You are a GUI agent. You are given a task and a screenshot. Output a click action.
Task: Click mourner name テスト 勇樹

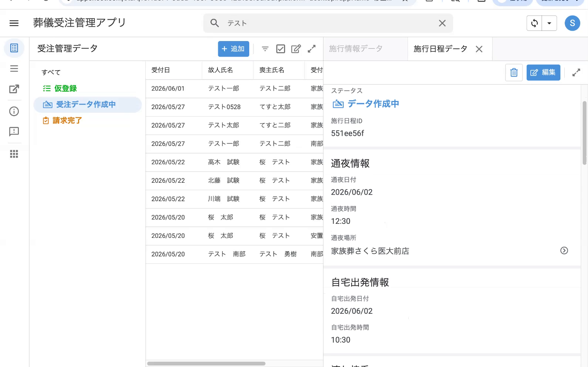(278, 254)
